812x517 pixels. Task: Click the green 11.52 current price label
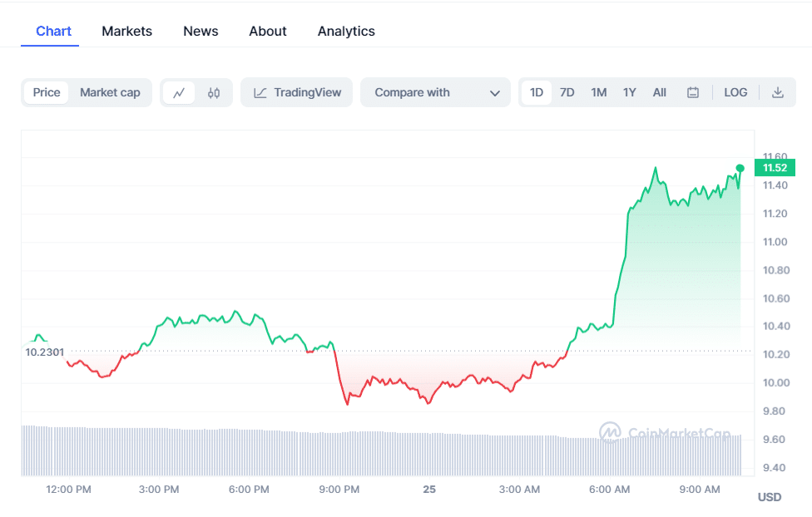(x=775, y=168)
